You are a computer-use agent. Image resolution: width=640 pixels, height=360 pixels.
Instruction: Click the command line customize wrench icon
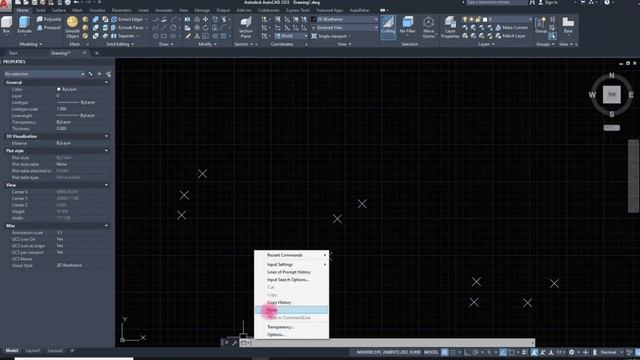[235, 343]
